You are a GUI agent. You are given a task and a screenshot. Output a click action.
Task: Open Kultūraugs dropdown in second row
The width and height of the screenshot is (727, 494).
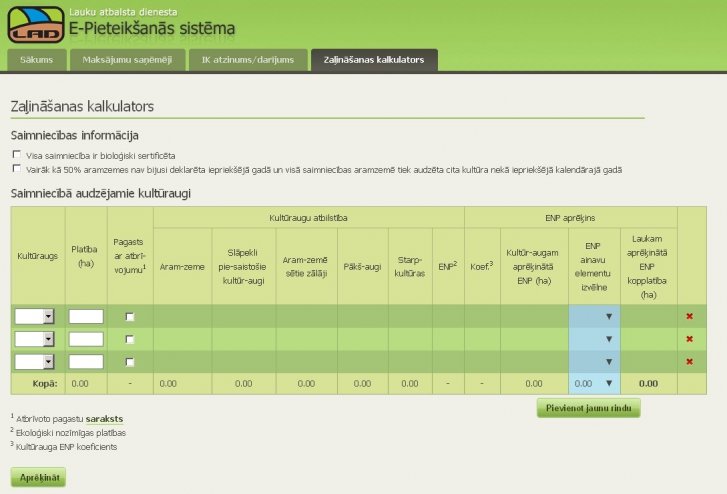[x=34, y=339]
